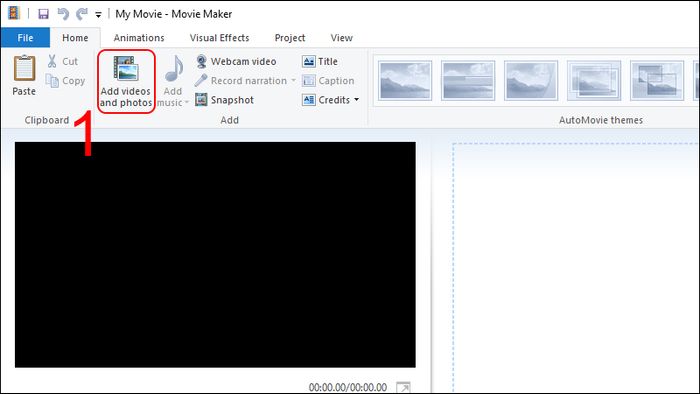Expand the Credits dropdown arrow

[357, 100]
